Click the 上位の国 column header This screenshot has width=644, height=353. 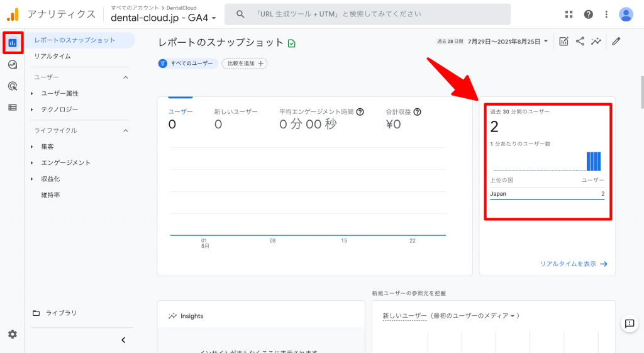pyautogui.click(x=501, y=181)
